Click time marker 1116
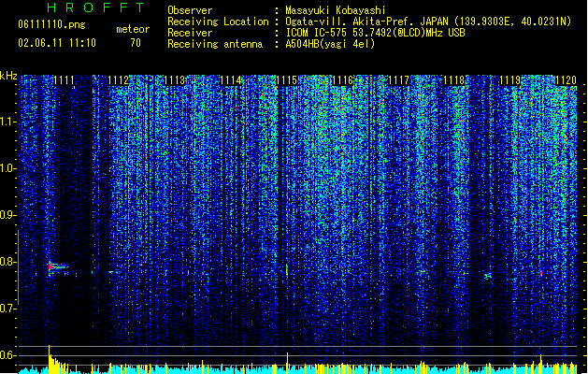Viewport: 588px width, 374px height. [x=343, y=80]
